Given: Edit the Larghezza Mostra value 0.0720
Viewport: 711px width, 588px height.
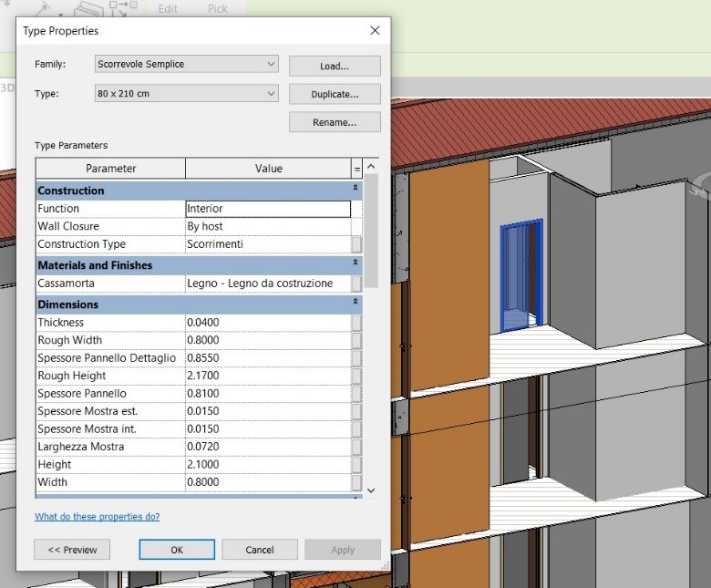Looking at the screenshot, I should (x=268, y=447).
